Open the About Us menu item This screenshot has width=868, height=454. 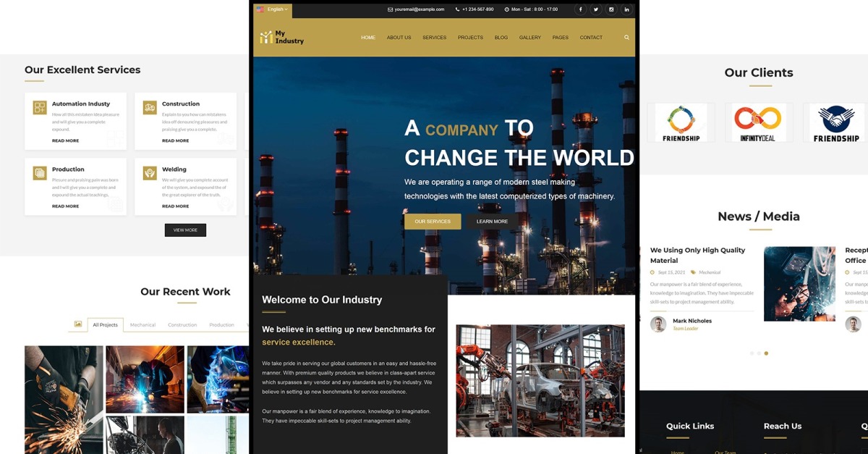point(399,38)
